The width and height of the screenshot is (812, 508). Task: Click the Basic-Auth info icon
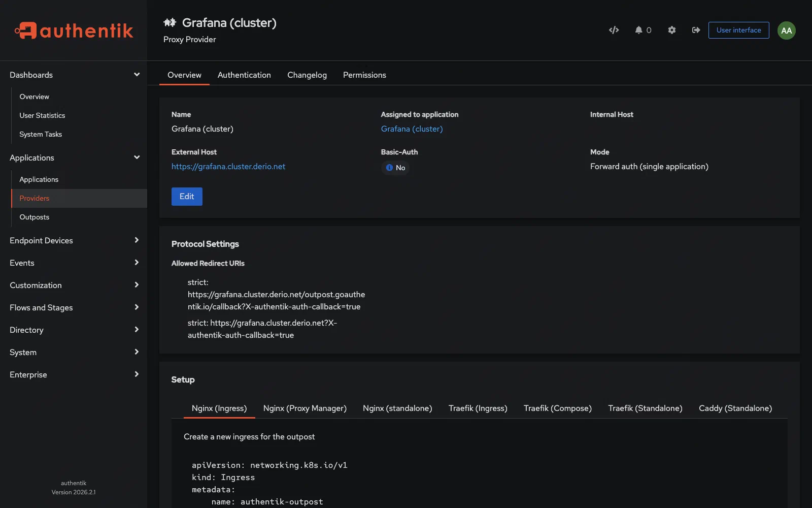[x=389, y=168]
